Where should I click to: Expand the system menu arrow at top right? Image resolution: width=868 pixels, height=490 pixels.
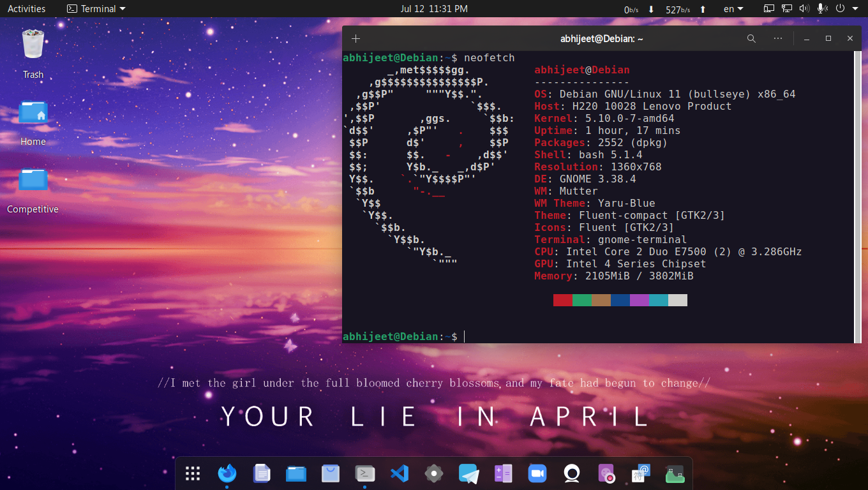(855, 9)
